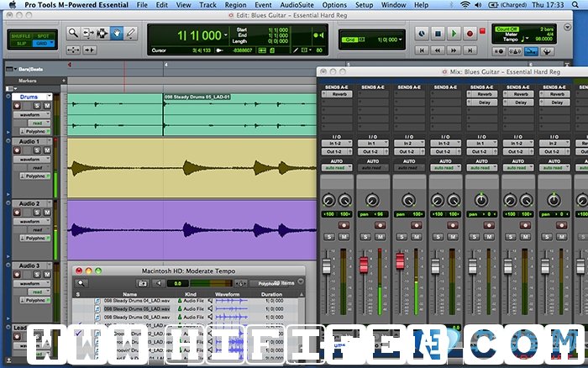Open Audio 1 automation mode 'read' dropdown
This screenshot has height=368, width=588.
point(39,168)
